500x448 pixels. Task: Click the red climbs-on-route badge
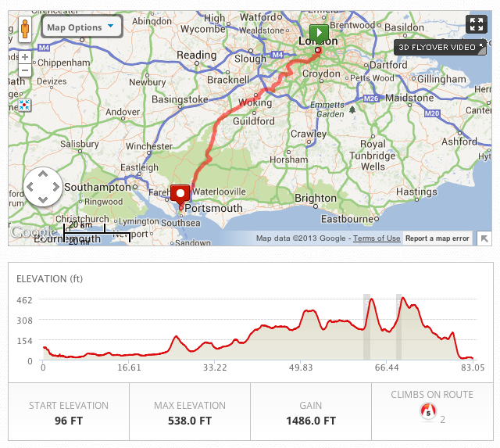click(x=427, y=411)
